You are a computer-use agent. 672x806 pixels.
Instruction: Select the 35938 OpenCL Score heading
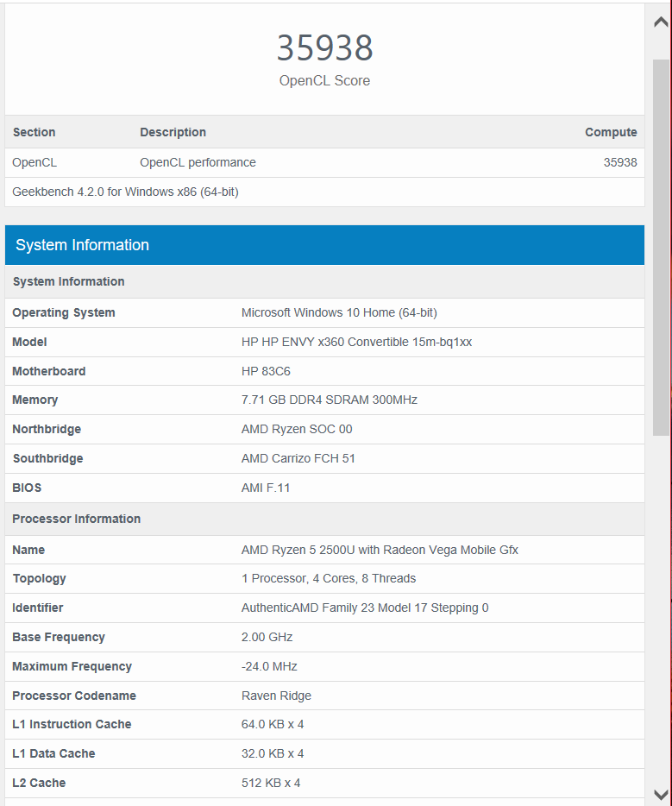click(324, 47)
